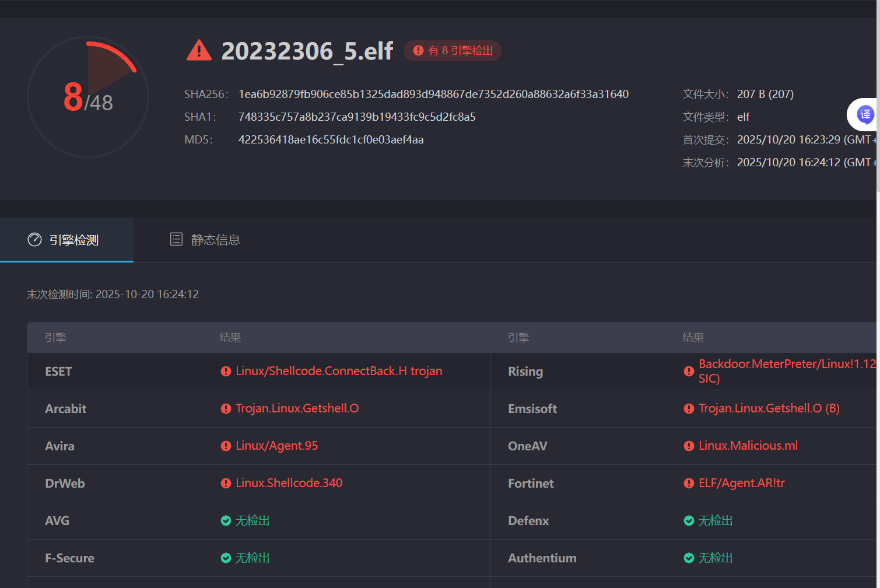Click the translate floating icon
The image size is (880, 588).
tap(865, 114)
